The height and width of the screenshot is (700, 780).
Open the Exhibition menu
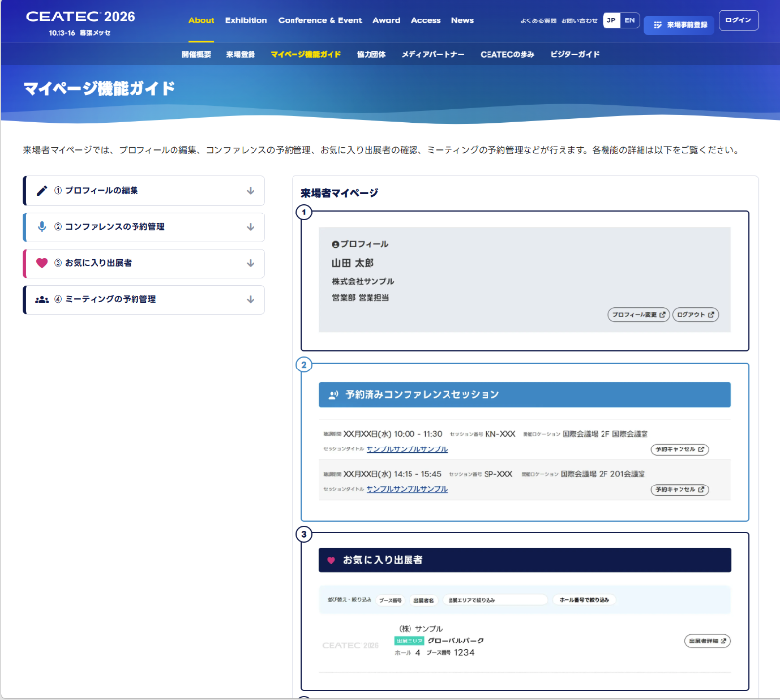246,20
